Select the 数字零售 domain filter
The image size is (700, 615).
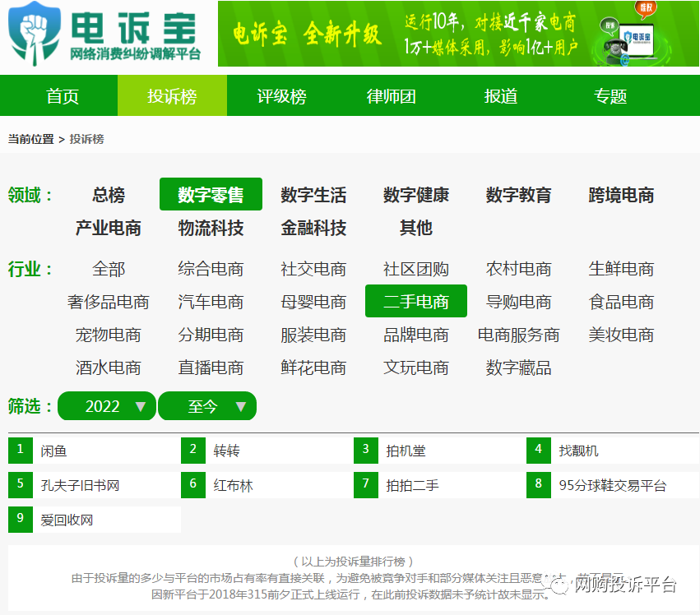coord(211,194)
